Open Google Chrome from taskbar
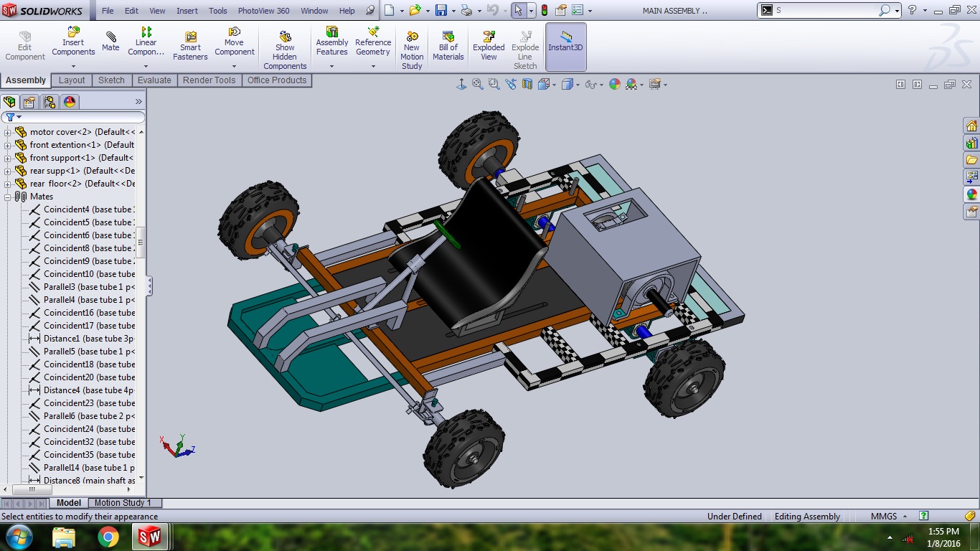This screenshot has width=980, height=551. (108, 537)
